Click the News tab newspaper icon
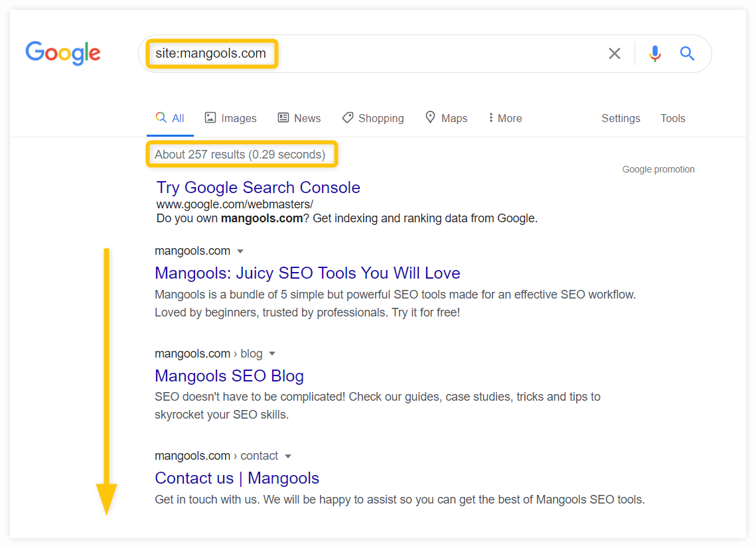756x548 pixels. [x=283, y=117]
